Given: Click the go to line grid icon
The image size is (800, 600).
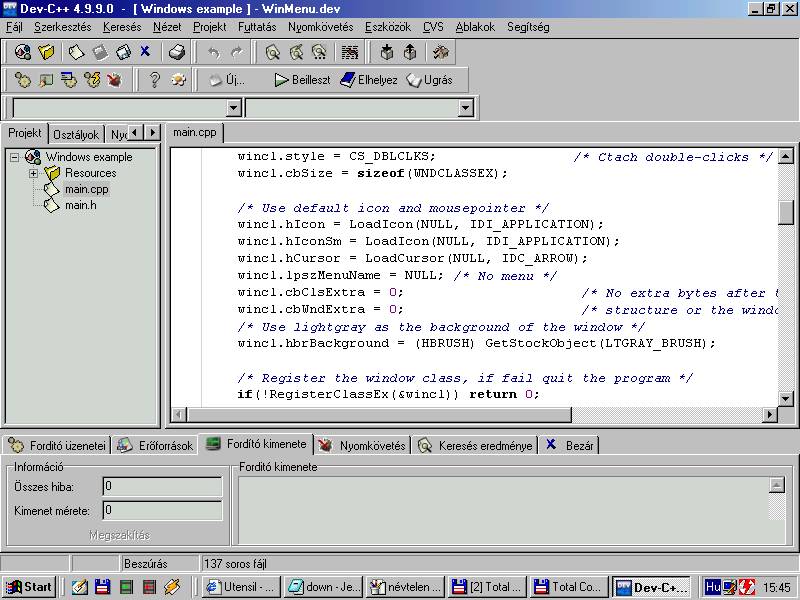Looking at the screenshot, I should coord(350,52).
